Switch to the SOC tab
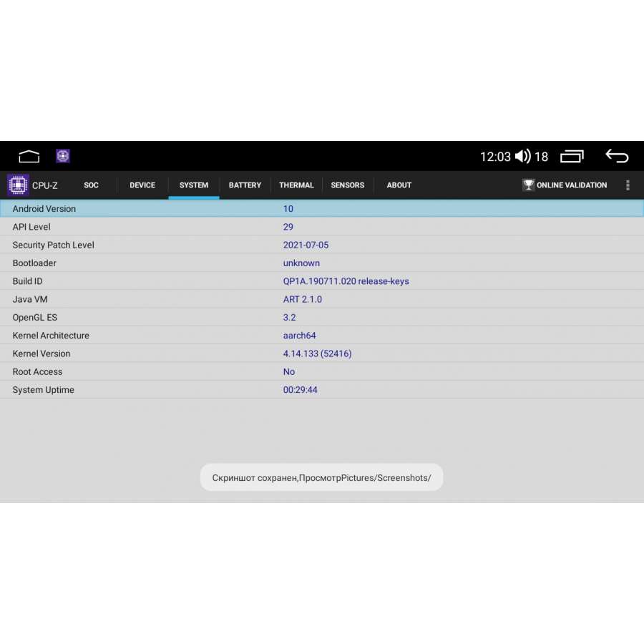The height and width of the screenshot is (644, 644). point(91,185)
